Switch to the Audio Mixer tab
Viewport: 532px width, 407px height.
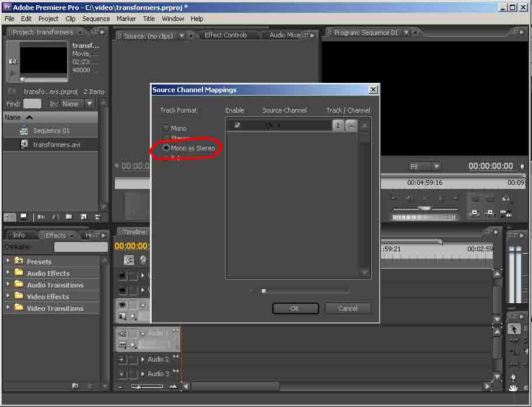coord(285,35)
